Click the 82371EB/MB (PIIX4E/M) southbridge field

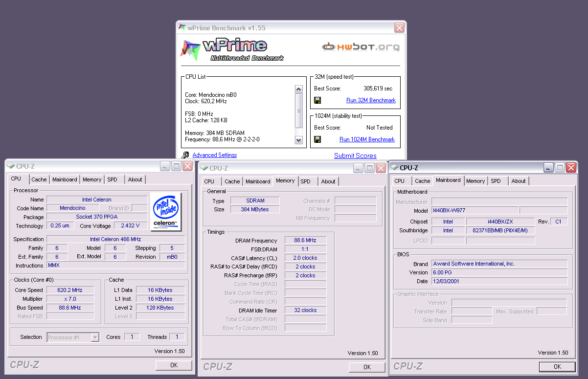500,230
